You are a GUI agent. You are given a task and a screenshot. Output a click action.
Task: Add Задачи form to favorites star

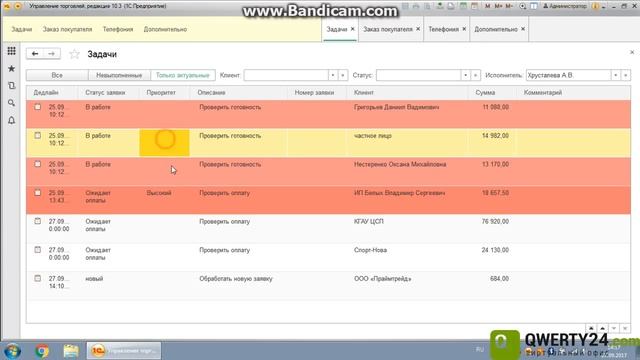[74, 54]
